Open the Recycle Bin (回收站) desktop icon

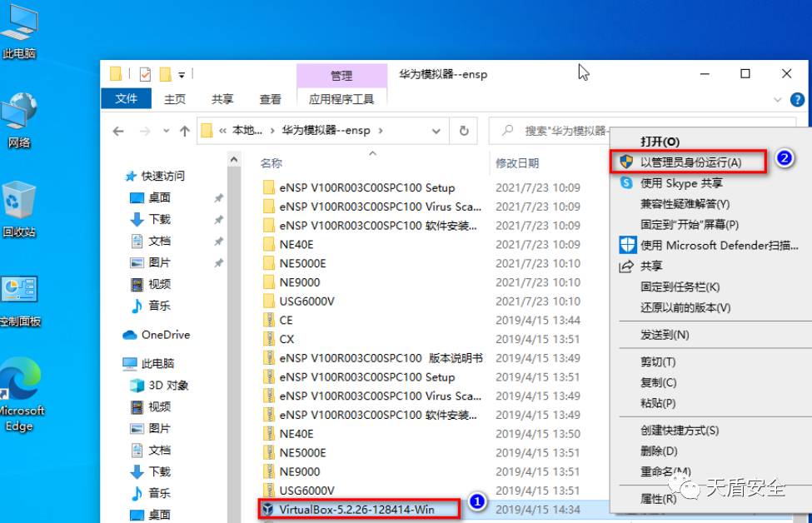(19, 210)
